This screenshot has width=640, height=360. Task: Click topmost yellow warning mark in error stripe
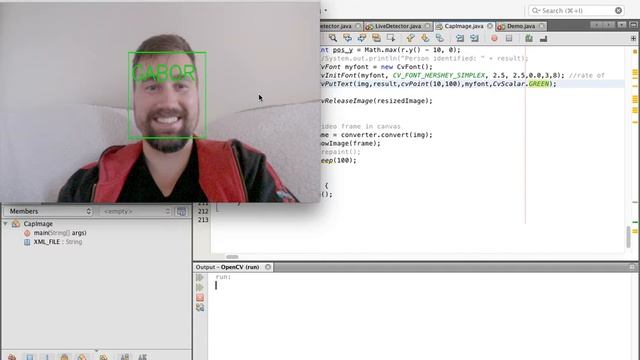[x=635, y=51]
